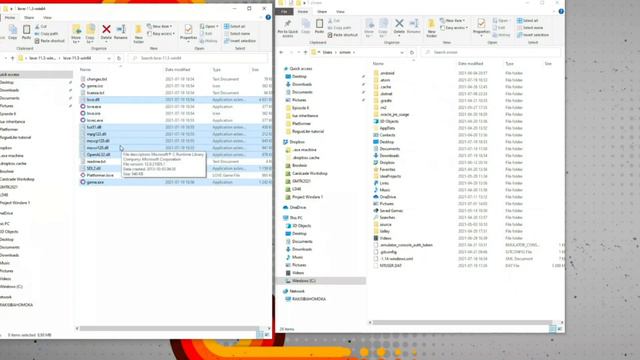The width and height of the screenshot is (640, 360).
Task: Open Share tab in love-11.3-win64 window
Action: pos(29,18)
